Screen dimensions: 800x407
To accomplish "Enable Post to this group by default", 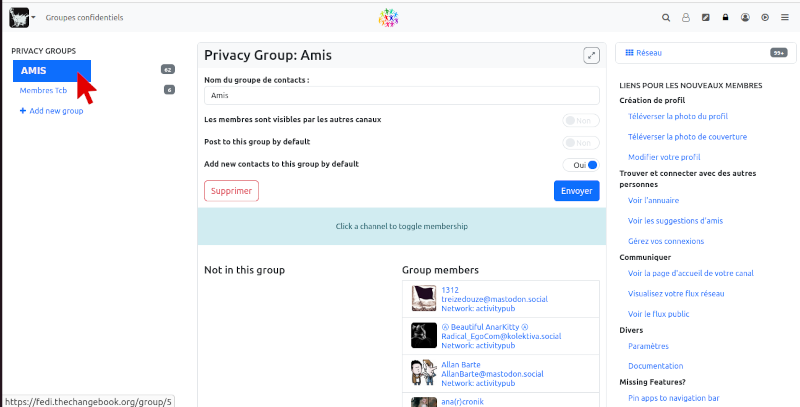I will pyautogui.click(x=581, y=143).
